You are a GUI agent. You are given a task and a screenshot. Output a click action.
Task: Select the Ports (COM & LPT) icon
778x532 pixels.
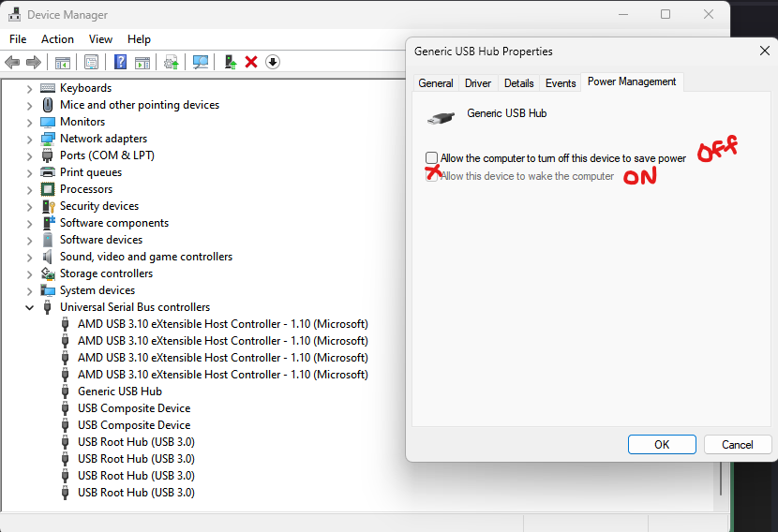(48, 155)
